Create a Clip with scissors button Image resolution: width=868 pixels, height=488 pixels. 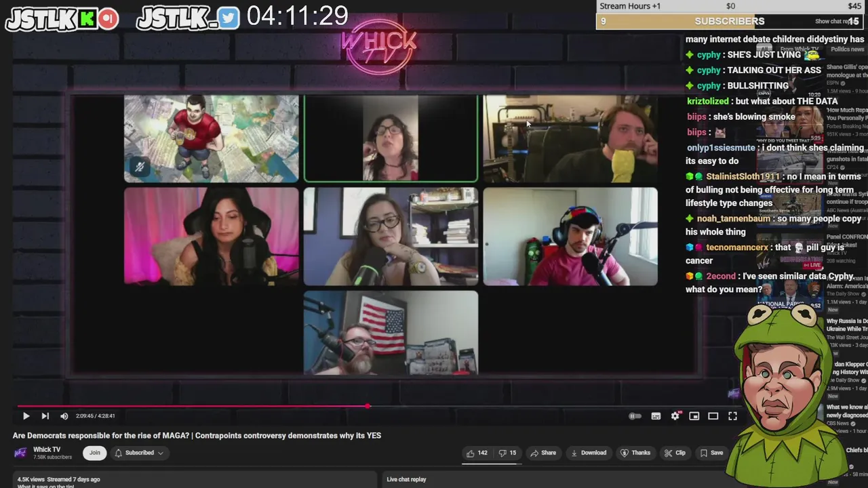675,453
